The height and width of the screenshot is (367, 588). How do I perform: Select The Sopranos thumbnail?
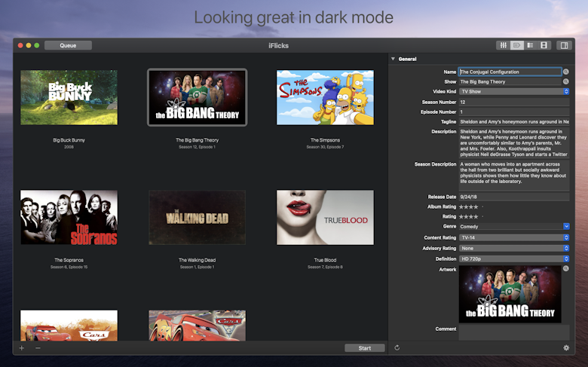69,218
